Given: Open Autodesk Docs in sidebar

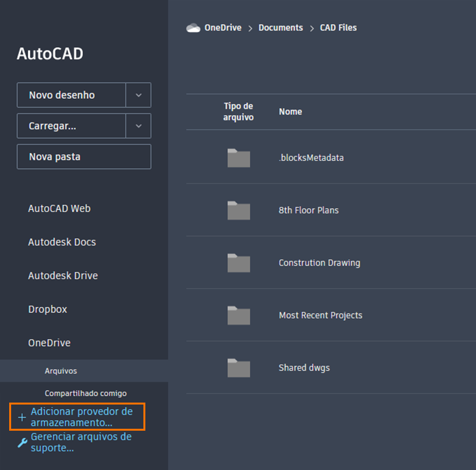Looking at the screenshot, I should coord(62,242).
